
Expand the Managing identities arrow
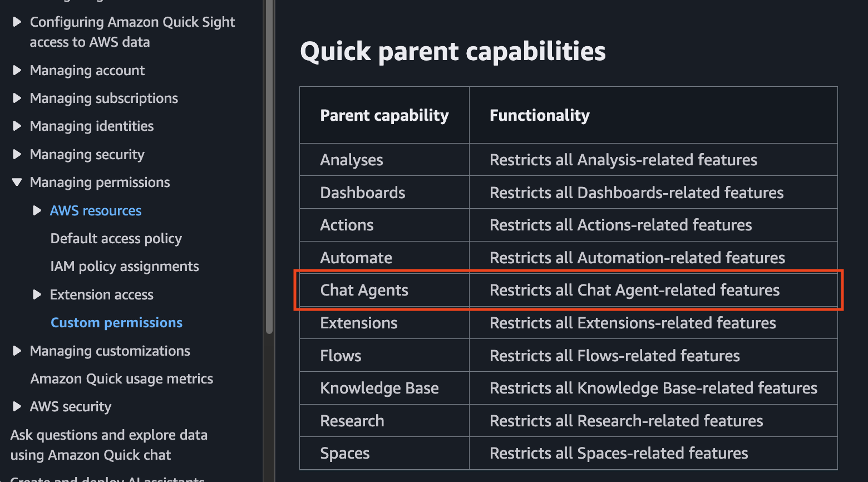[17, 126]
